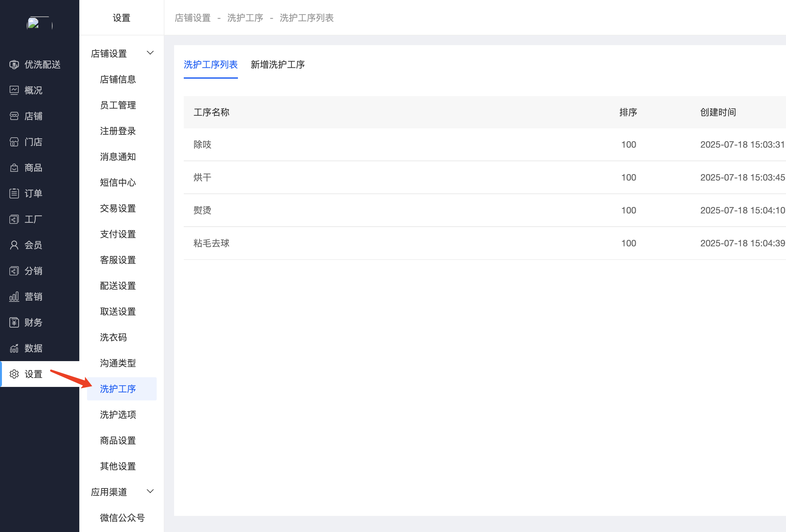Click the 优洗配送 sidebar icon
This screenshot has height=532, width=786.
click(14, 64)
